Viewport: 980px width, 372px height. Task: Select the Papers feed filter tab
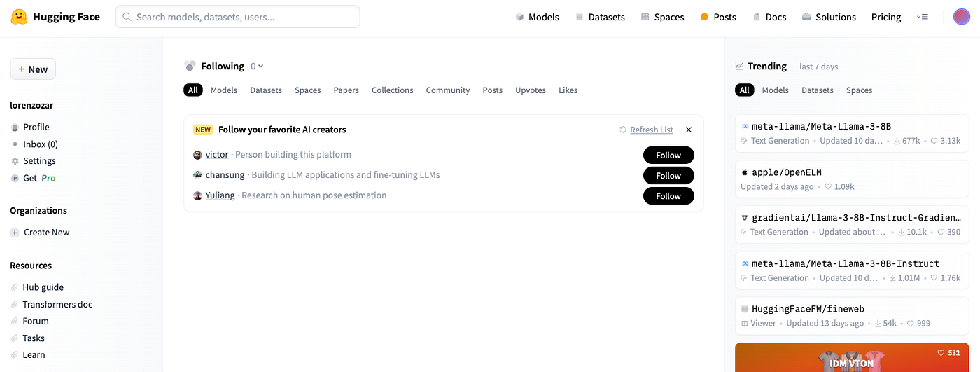(x=346, y=90)
